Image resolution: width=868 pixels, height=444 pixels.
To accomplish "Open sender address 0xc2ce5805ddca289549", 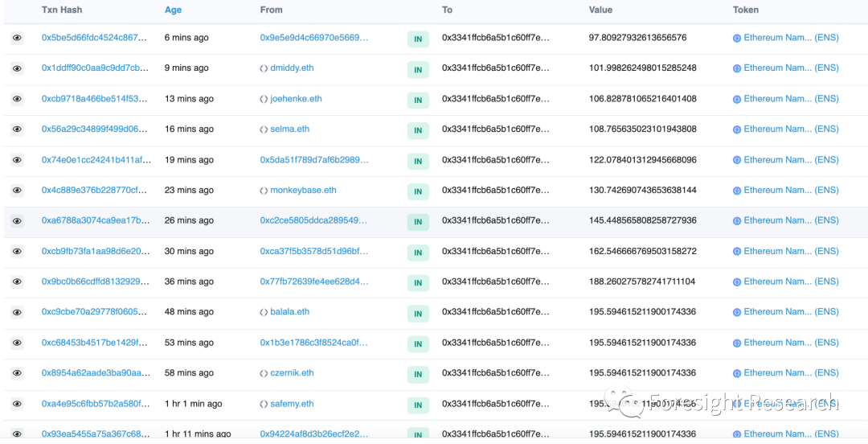I will [x=313, y=220].
